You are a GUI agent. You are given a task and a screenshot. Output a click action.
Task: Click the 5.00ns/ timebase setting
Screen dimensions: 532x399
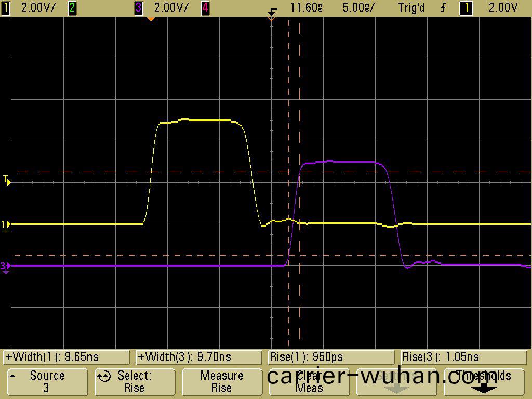[x=358, y=8]
